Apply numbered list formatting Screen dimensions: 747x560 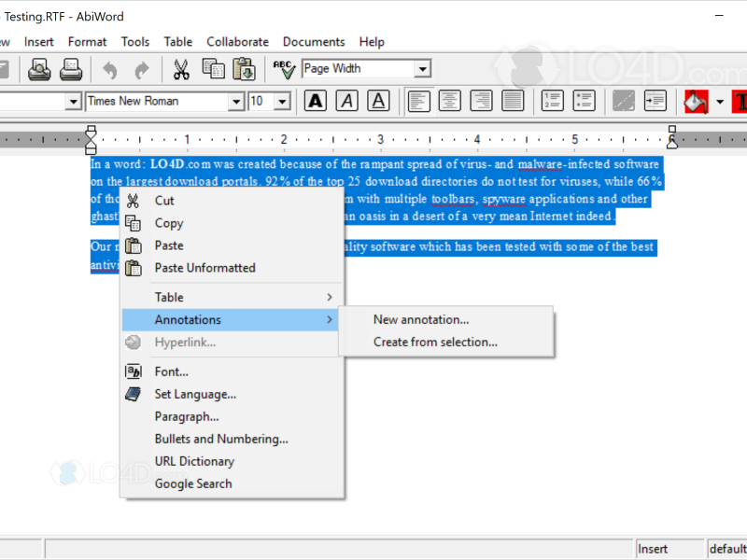coord(553,101)
